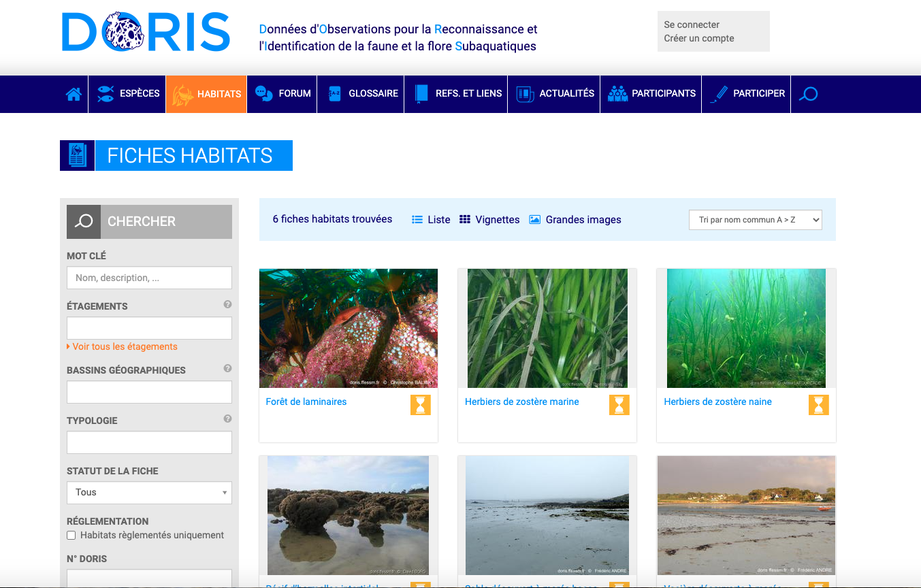Click the Typologie input field
921x588 pixels.
pyautogui.click(x=149, y=442)
